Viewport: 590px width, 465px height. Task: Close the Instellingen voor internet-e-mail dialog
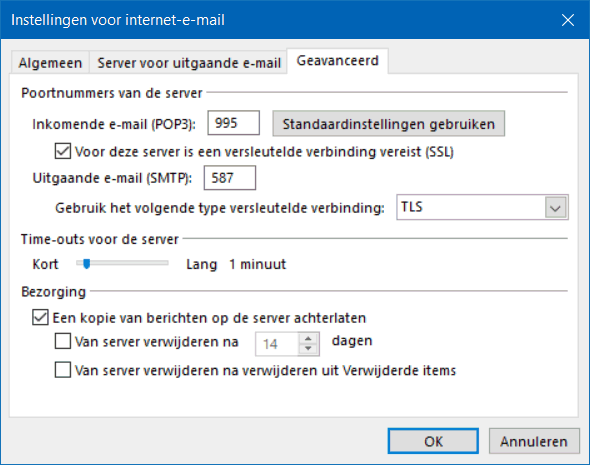[567, 20]
